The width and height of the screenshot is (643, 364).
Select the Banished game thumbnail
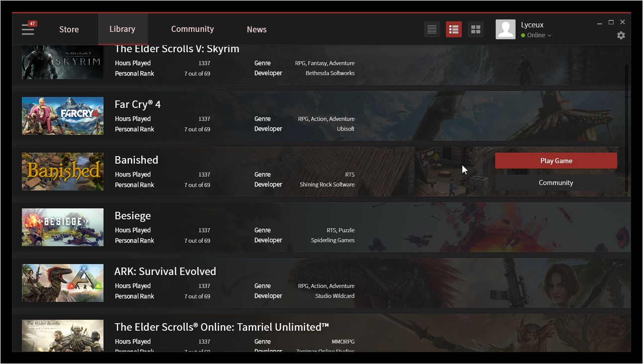(x=63, y=172)
